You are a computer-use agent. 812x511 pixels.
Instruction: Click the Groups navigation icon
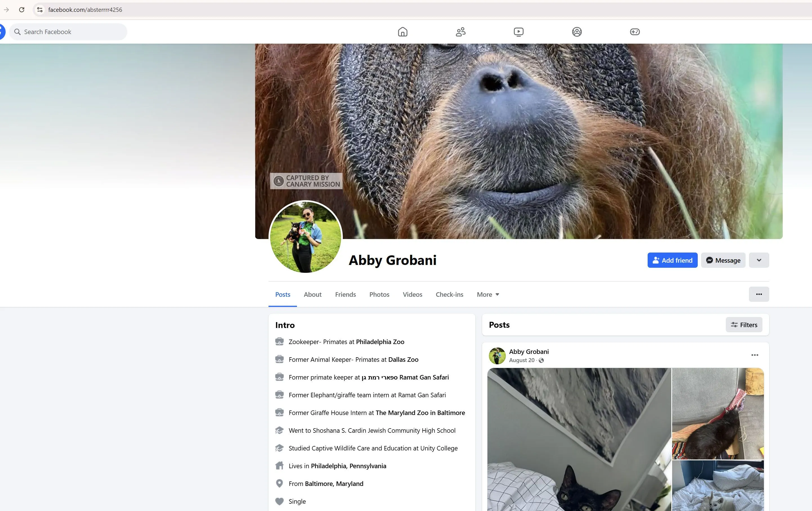[577, 32]
